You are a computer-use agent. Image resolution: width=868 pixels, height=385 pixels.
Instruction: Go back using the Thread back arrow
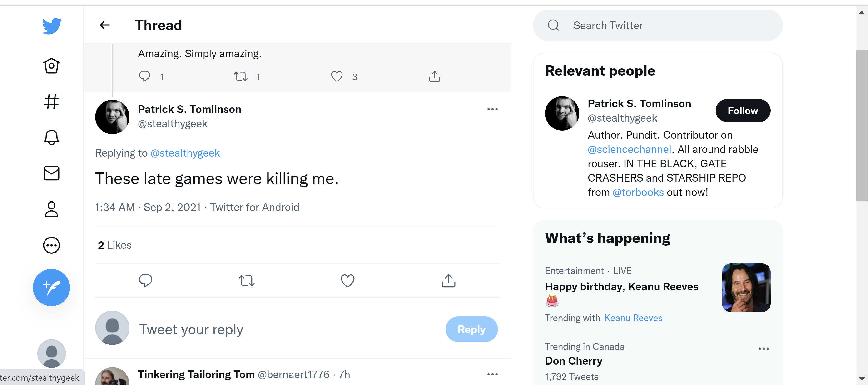click(105, 25)
